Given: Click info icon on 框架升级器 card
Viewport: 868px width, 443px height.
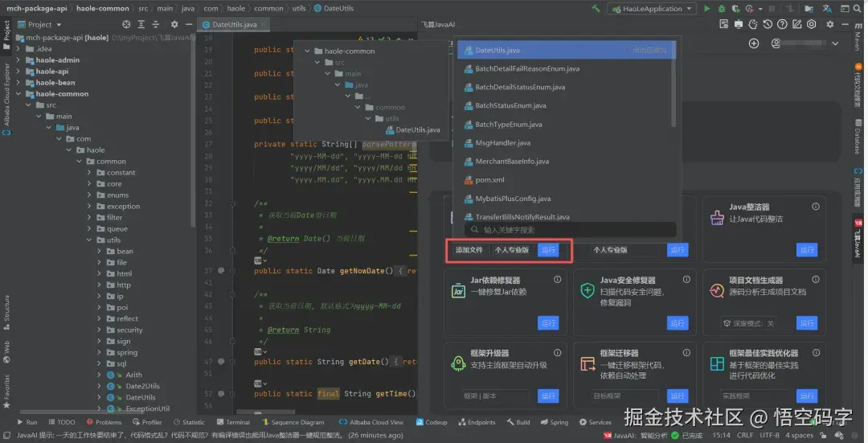Looking at the screenshot, I should (557, 353).
